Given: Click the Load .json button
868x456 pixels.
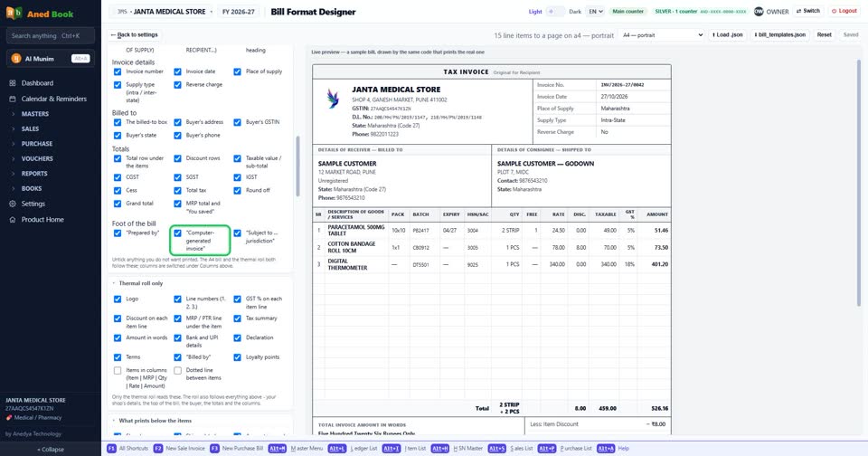Looking at the screenshot, I should point(727,35).
